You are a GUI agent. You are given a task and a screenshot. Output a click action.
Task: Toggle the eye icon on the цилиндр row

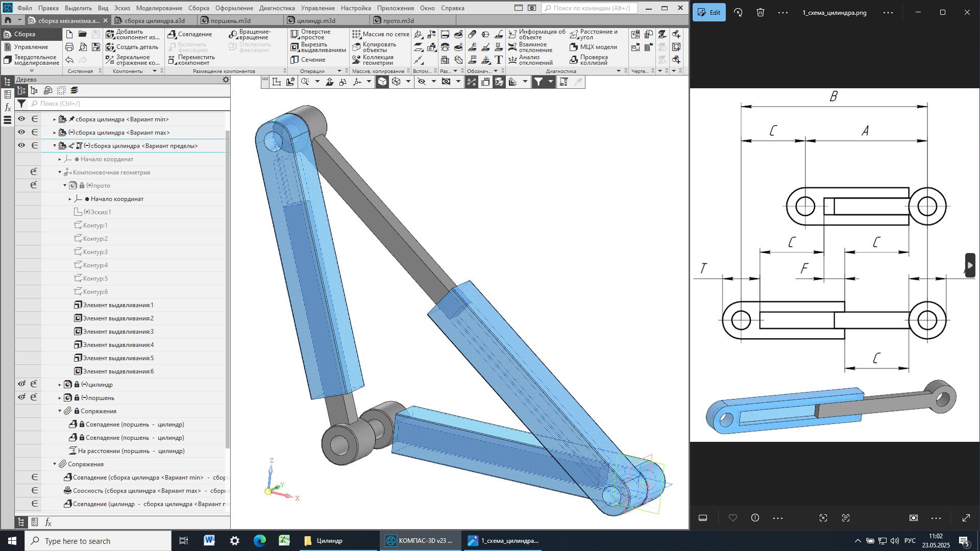pyautogui.click(x=21, y=384)
